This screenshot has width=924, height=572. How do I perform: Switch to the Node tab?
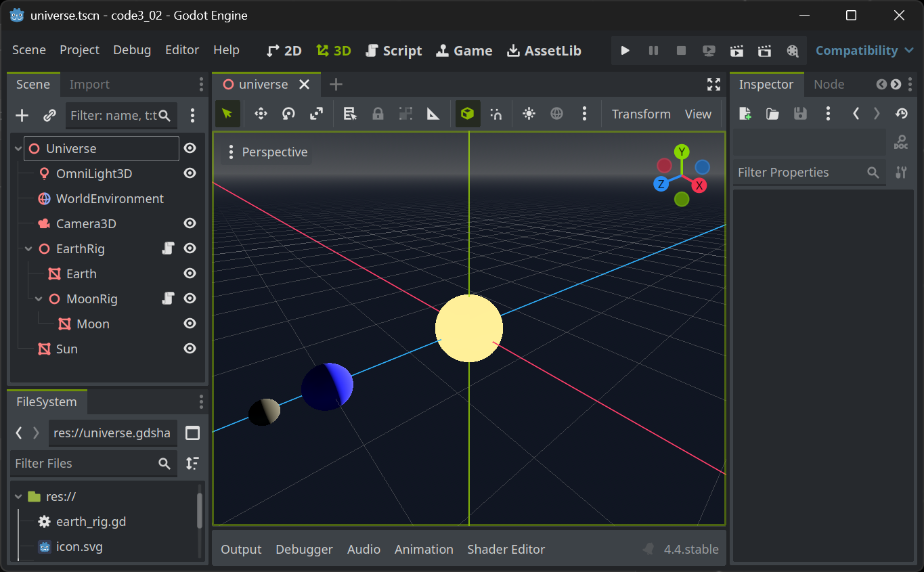(829, 85)
